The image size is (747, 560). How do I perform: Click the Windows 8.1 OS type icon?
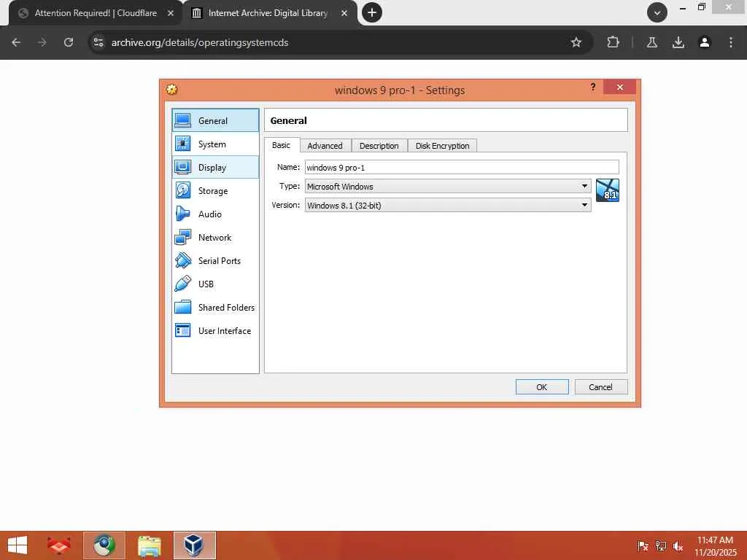(x=608, y=190)
